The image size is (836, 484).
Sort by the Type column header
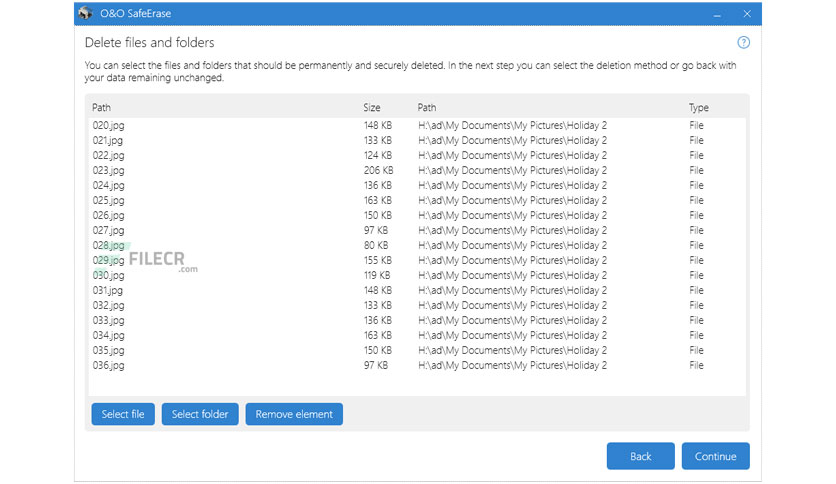click(x=698, y=108)
